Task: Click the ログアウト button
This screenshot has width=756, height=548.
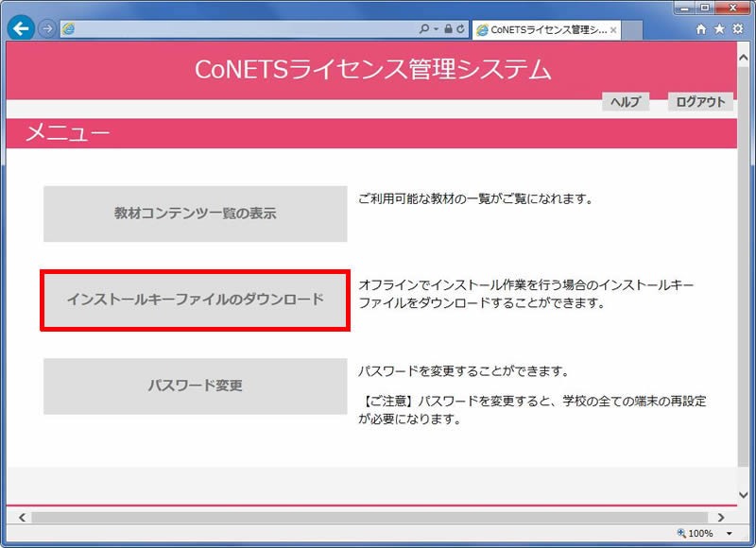Action: 700,102
